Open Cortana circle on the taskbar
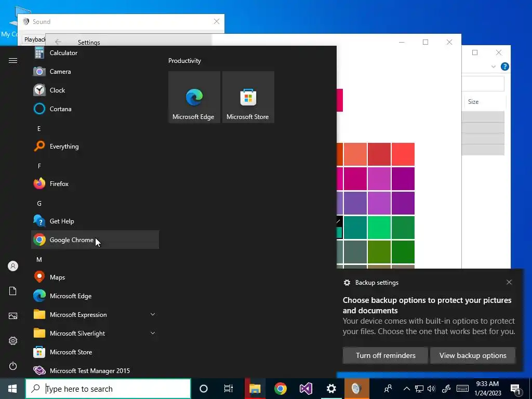The height and width of the screenshot is (399, 532). point(204,389)
